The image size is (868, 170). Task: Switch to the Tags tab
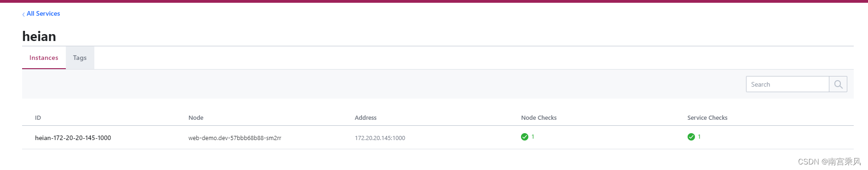pos(80,58)
